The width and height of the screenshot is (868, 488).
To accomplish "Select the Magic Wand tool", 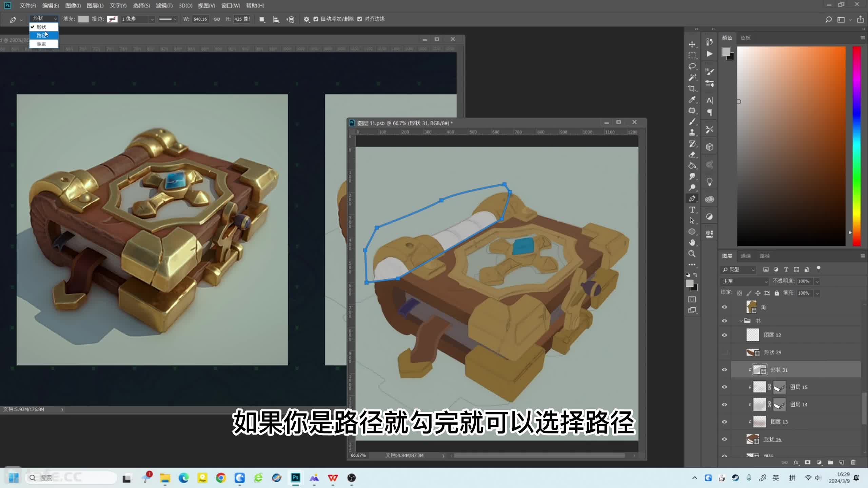I will 692,78.
